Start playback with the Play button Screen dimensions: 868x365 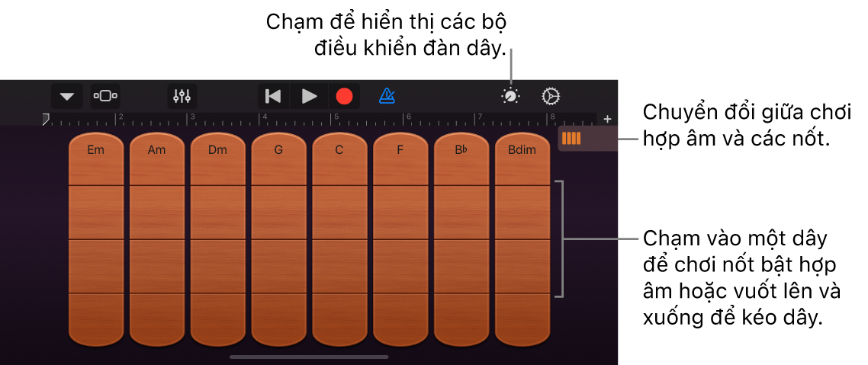coord(309,96)
